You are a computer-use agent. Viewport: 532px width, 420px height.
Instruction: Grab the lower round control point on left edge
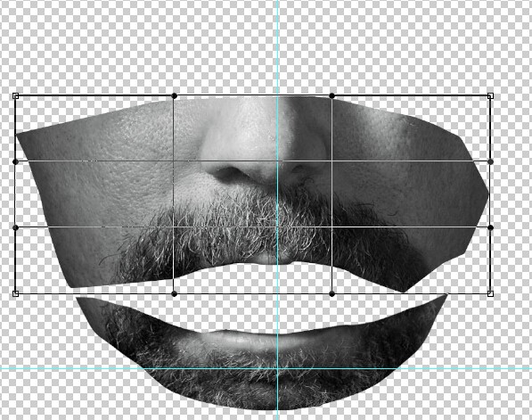(x=15, y=227)
